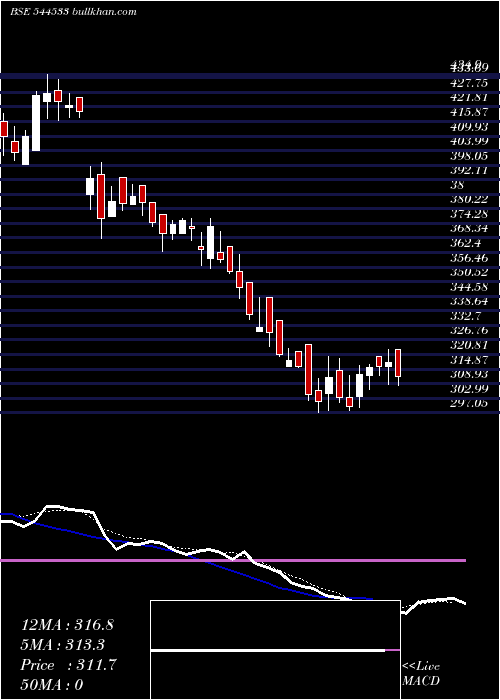Click the 338.64 price level label
Image resolution: width=500 pixels, height=700 pixels.
(x=470, y=301)
